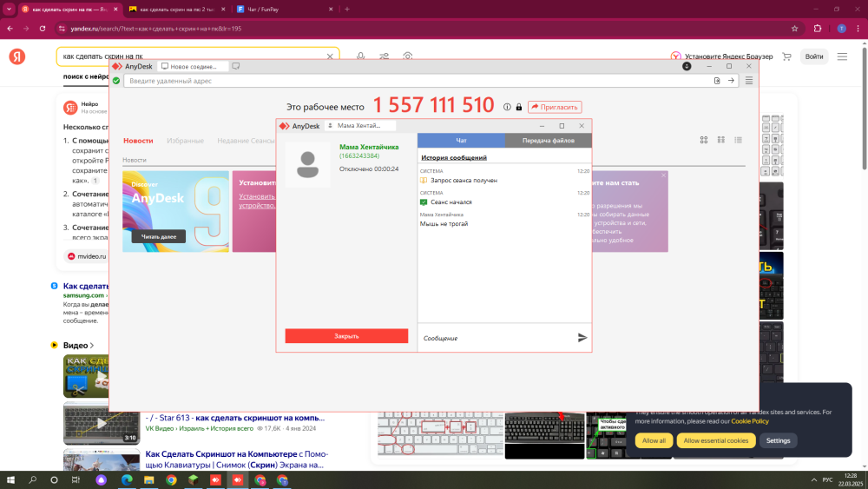Click the Сообщение chat input field

pyautogui.click(x=496, y=338)
